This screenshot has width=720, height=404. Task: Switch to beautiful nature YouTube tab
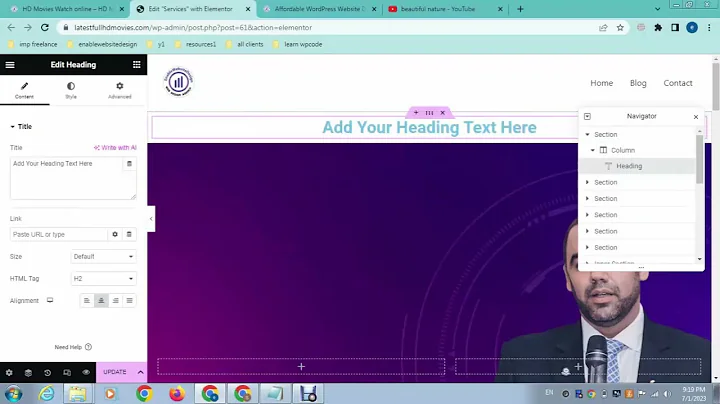[x=444, y=9]
